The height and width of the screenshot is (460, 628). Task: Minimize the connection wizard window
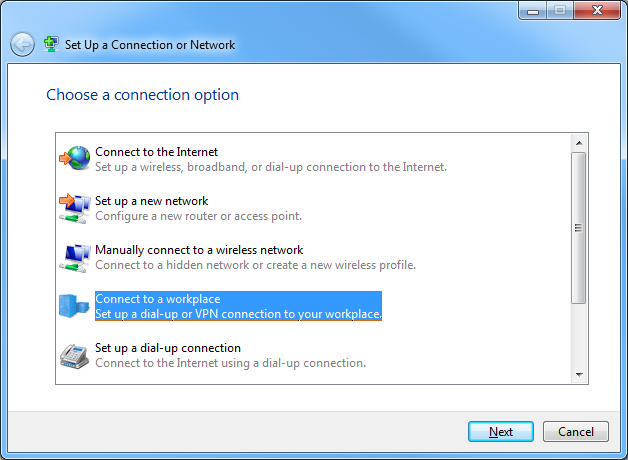coord(533,11)
